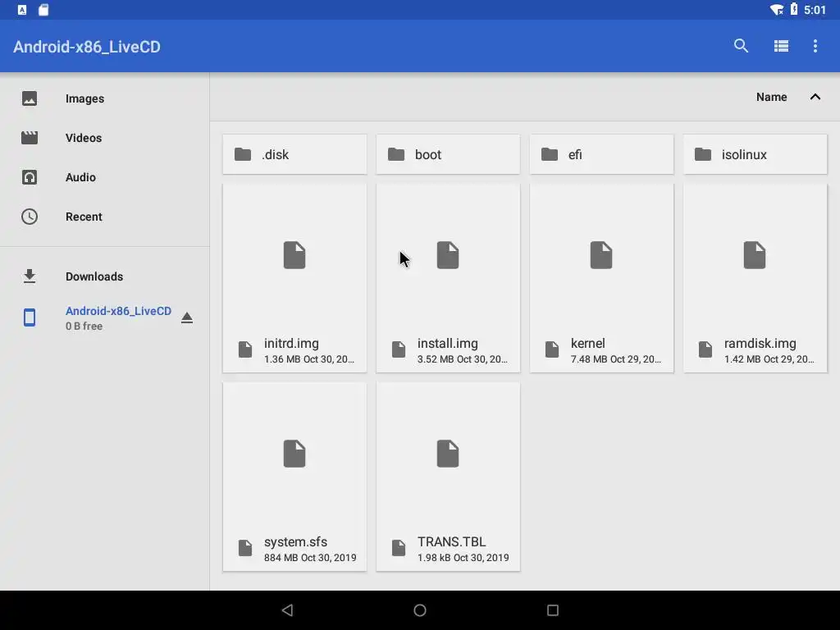Click the ramdisk.img file name
Viewport: 840px width, 630px height.
760,344
